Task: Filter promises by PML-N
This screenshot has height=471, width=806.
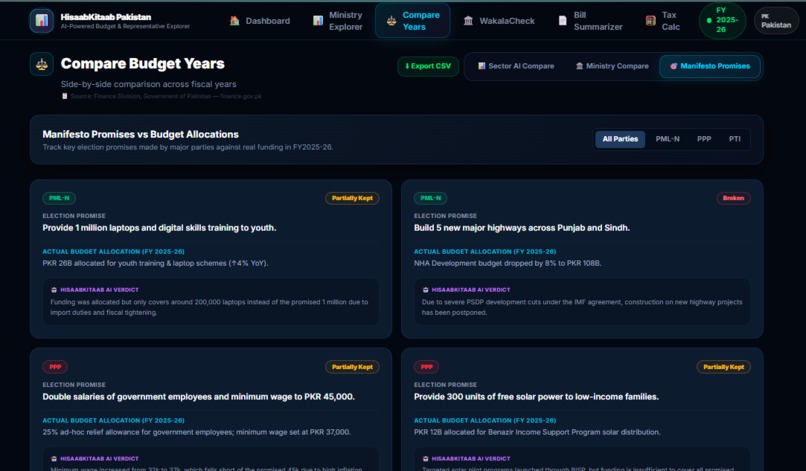Action: click(x=667, y=139)
